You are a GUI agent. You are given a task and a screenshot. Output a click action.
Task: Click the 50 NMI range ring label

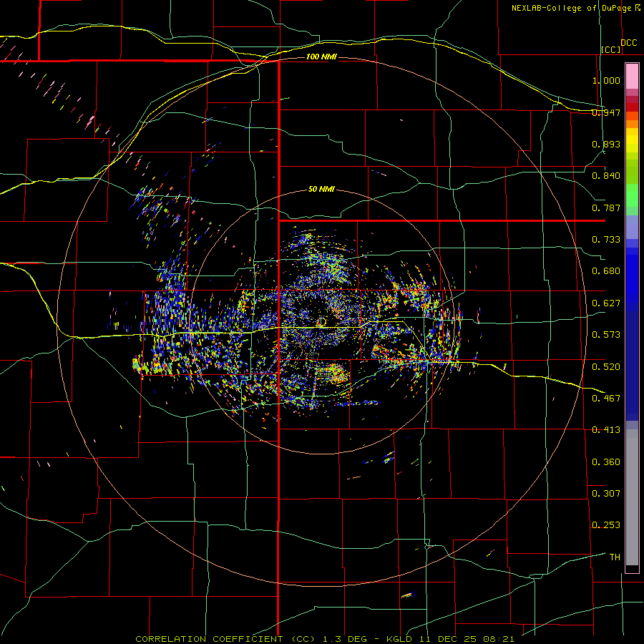click(x=321, y=190)
